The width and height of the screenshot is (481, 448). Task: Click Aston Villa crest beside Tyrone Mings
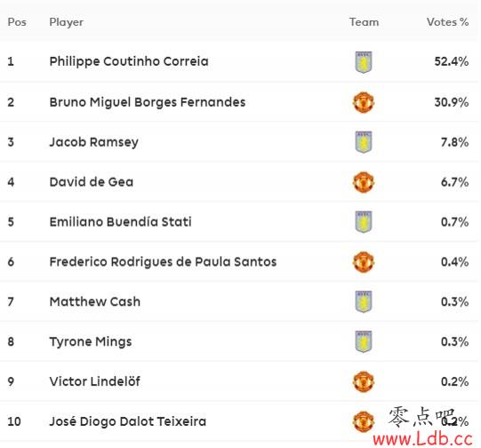tap(364, 341)
